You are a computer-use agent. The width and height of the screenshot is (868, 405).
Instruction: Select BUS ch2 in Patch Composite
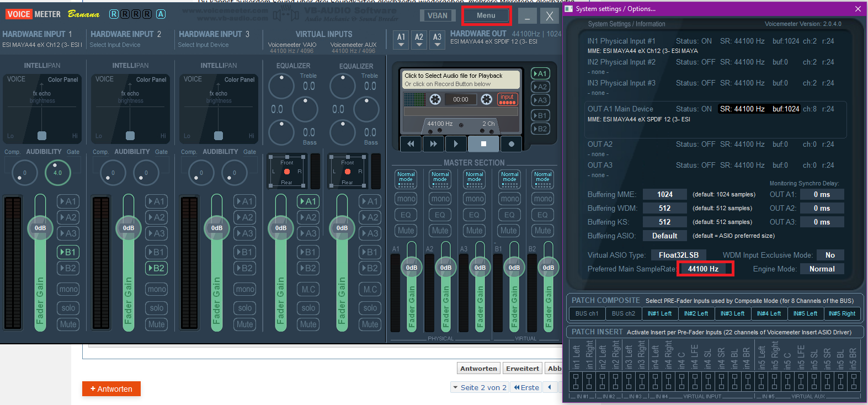(624, 313)
